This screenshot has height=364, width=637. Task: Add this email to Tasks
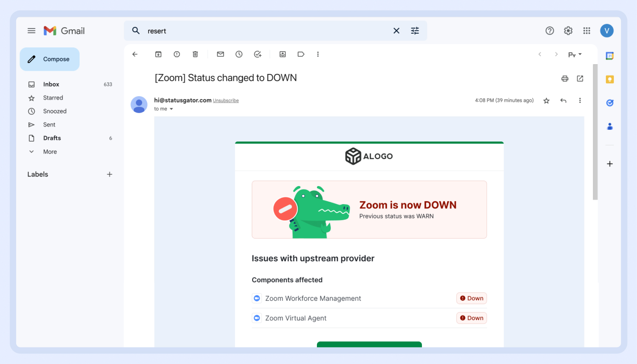tap(257, 54)
